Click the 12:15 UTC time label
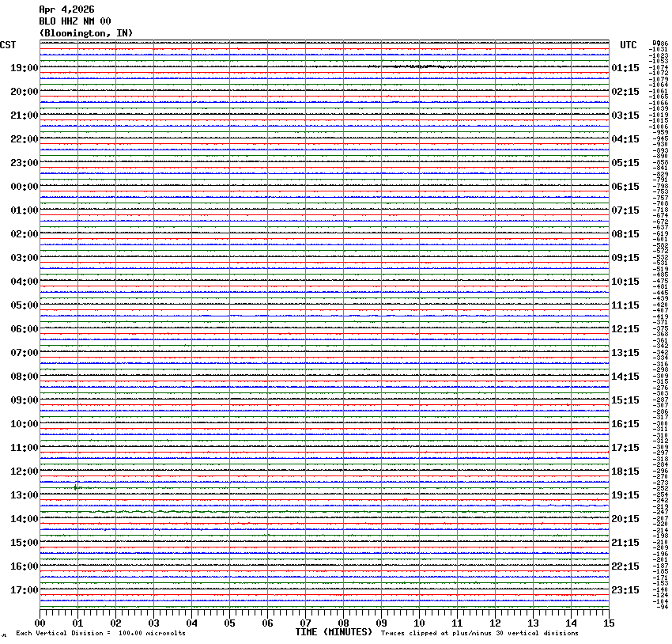The width and height of the screenshot is (672, 644). click(x=625, y=329)
